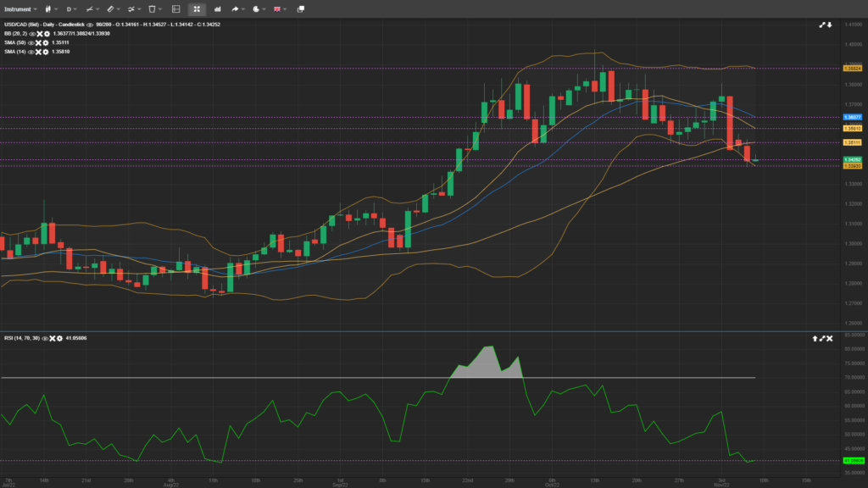
Task: Toggle visibility of SMA (50)
Action: click(32, 42)
